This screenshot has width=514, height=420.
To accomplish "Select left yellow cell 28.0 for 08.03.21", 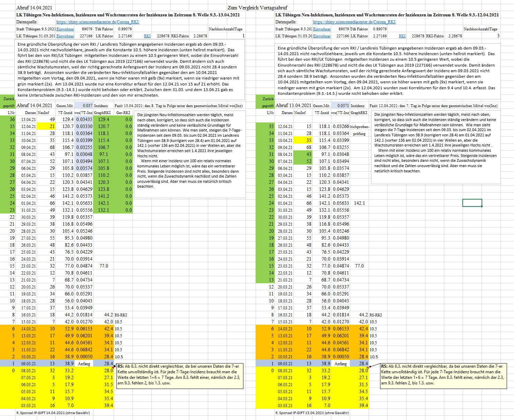I will click(x=104, y=370).
